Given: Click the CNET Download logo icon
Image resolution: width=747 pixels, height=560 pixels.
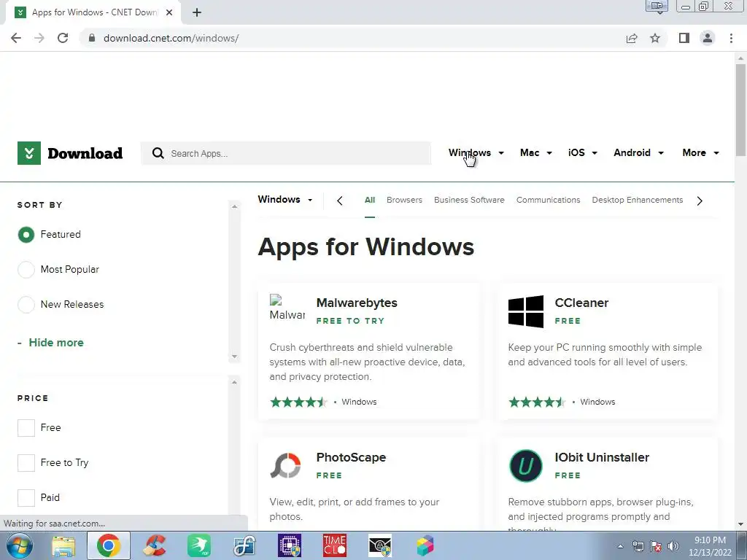Looking at the screenshot, I should pos(29,153).
